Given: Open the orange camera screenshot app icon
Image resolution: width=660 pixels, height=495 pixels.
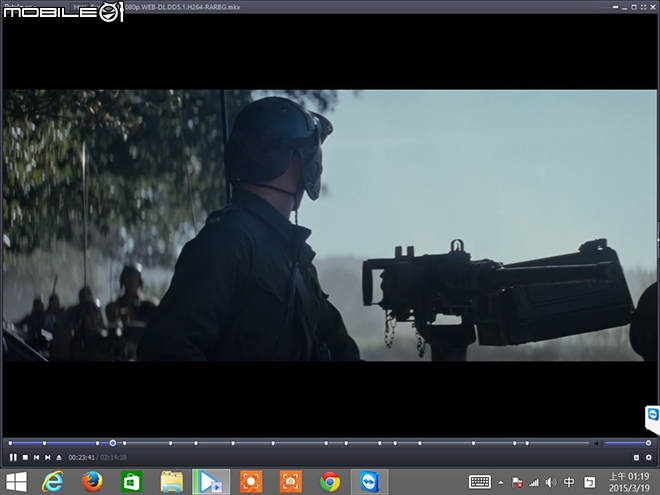Looking at the screenshot, I should 290,482.
